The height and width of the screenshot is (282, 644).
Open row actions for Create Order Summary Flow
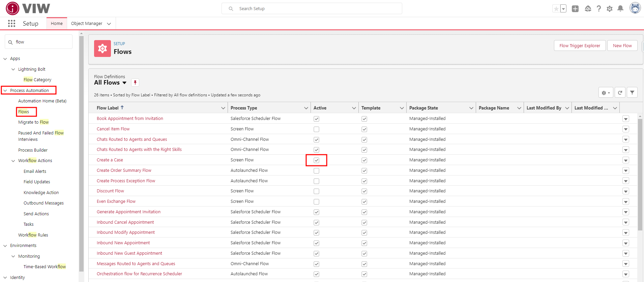(x=626, y=170)
